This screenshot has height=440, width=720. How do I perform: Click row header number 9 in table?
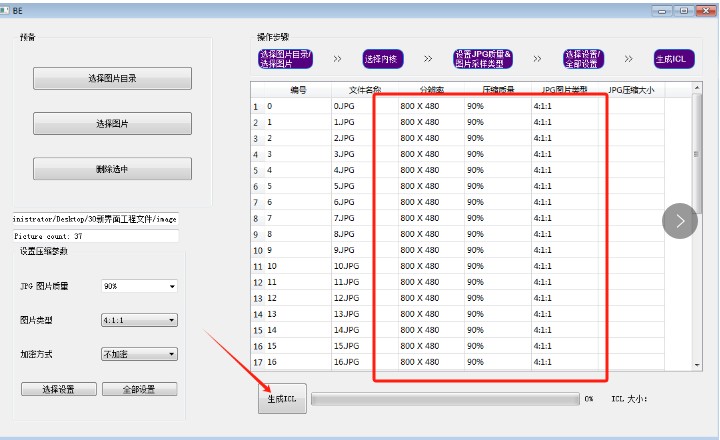point(258,234)
